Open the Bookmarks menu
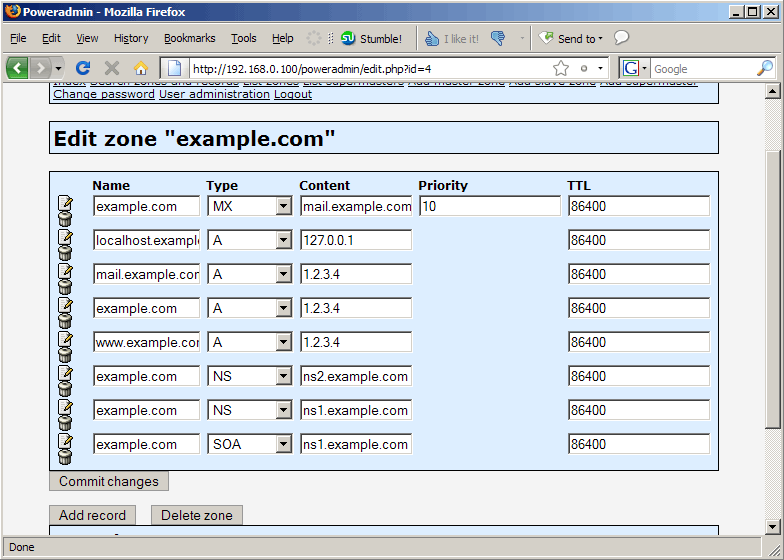Viewport: 784px width, 560px height. pos(190,38)
